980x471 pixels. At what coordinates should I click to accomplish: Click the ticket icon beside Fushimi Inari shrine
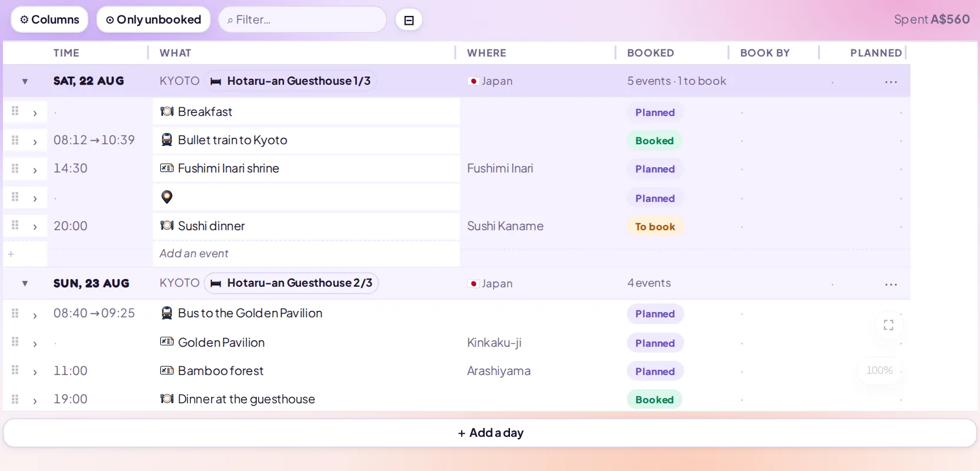point(167,168)
